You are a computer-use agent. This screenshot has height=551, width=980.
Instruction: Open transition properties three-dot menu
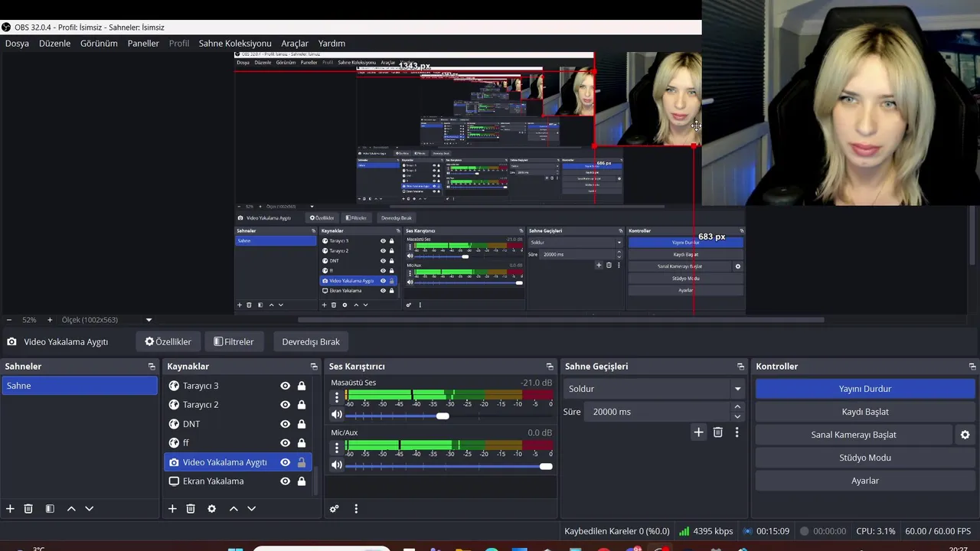click(x=737, y=432)
